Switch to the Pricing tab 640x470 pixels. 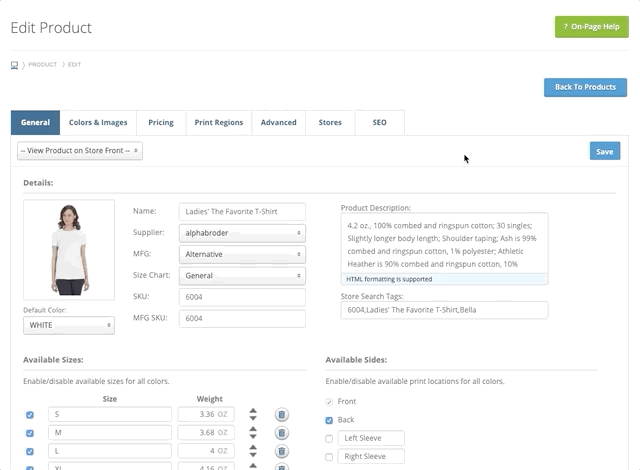[x=161, y=122]
